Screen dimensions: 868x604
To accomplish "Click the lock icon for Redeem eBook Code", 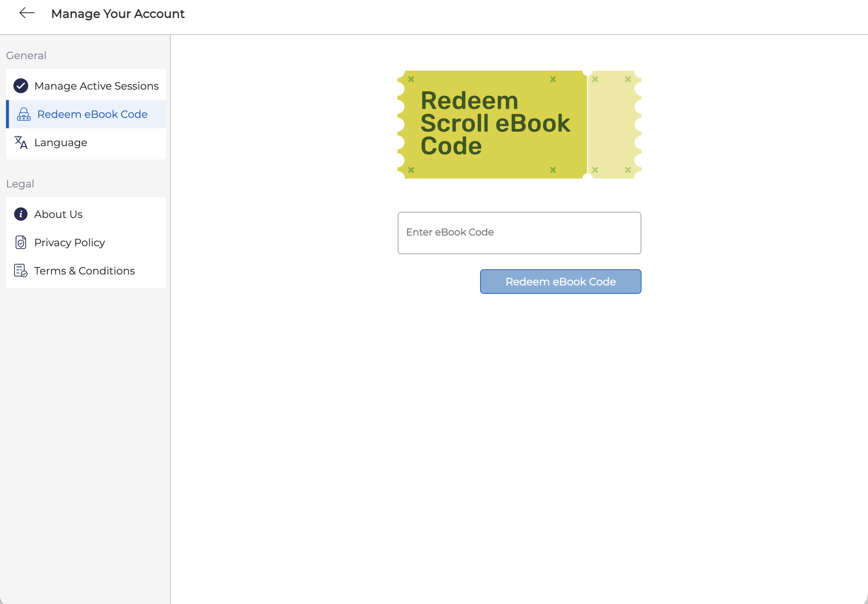I will click(23, 114).
